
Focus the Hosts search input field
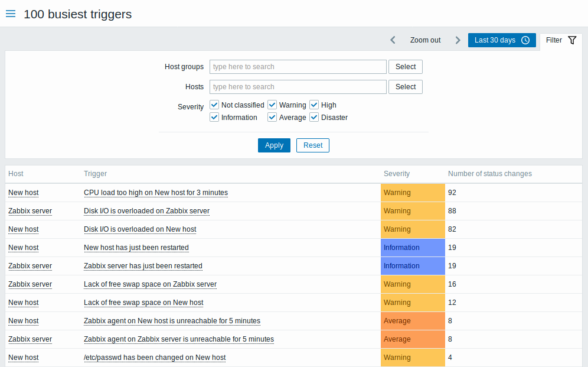[298, 87]
